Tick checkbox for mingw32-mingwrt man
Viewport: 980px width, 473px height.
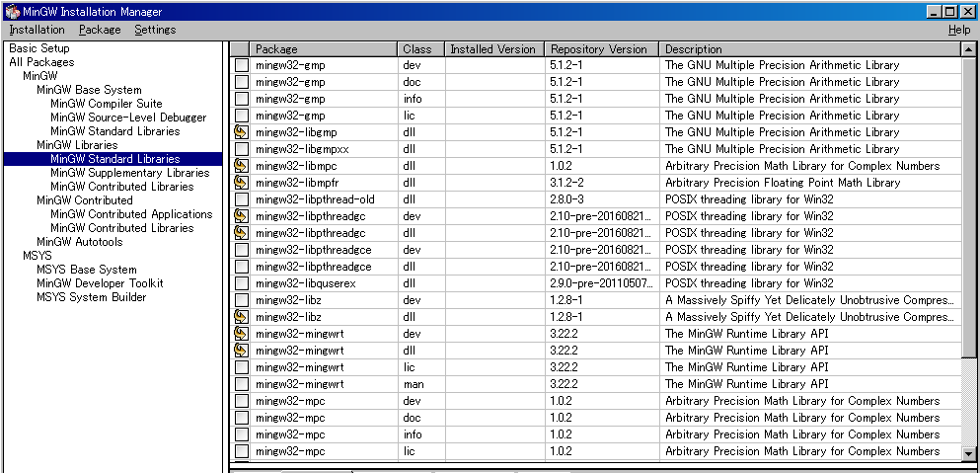(241, 384)
